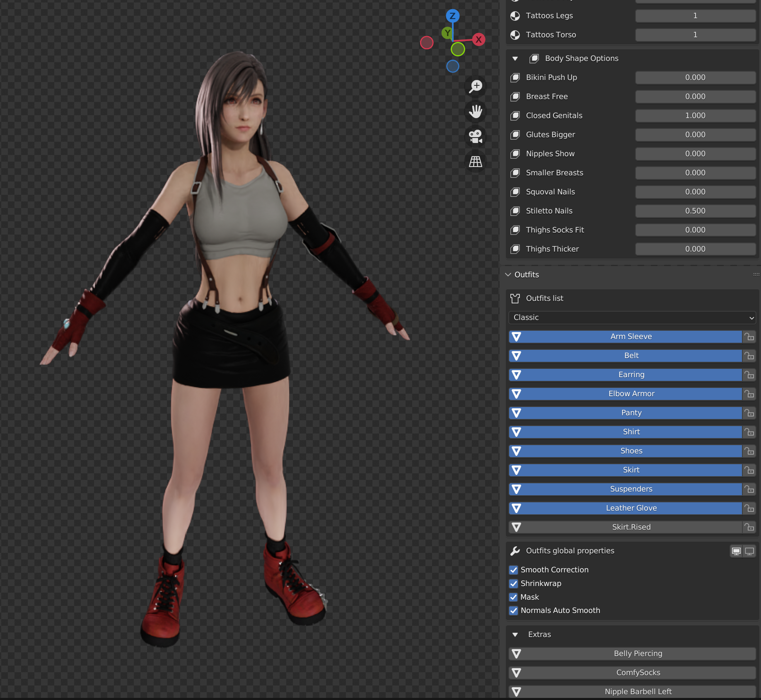Screen dimensions: 761x700
Task: Click the Closed Genitals shape icon
Action: pyautogui.click(x=515, y=116)
